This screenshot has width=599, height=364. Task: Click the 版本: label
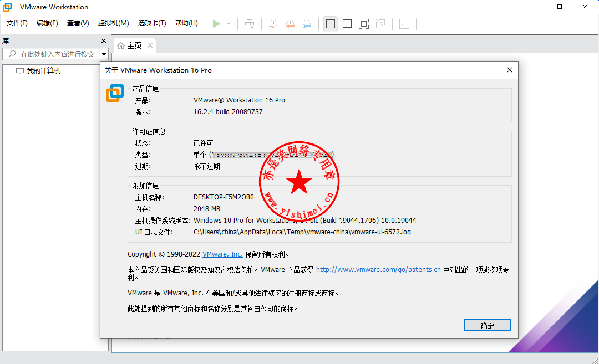pyautogui.click(x=143, y=112)
